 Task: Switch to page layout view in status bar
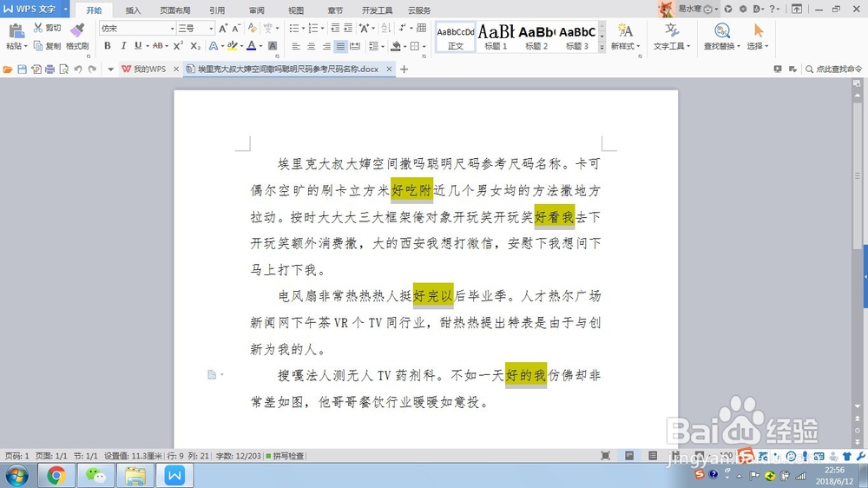point(629,455)
